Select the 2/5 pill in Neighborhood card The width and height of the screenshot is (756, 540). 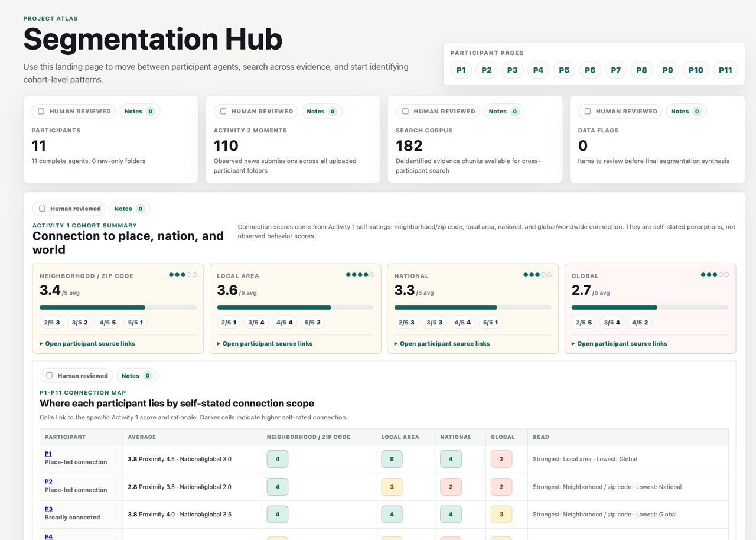(x=52, y=323)
